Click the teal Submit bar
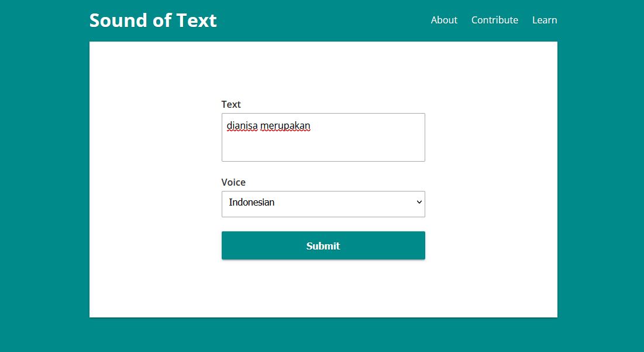644x352 pixels. pos(323,245)
